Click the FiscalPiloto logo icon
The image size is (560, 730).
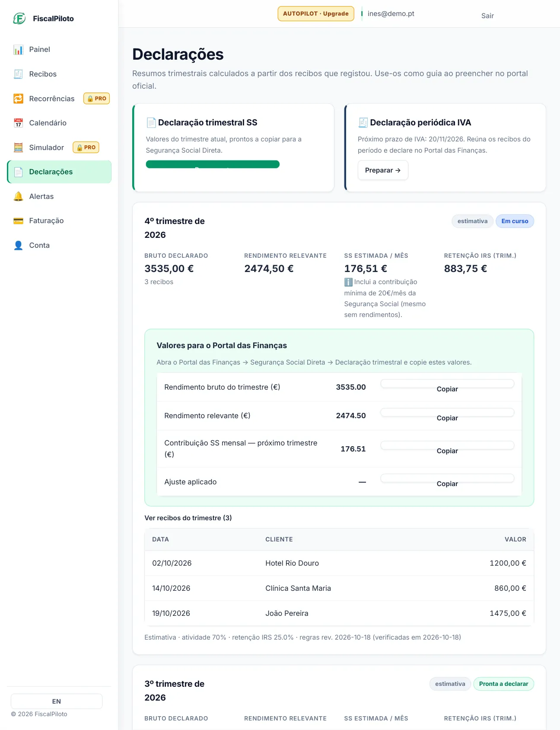click(19, 19)
